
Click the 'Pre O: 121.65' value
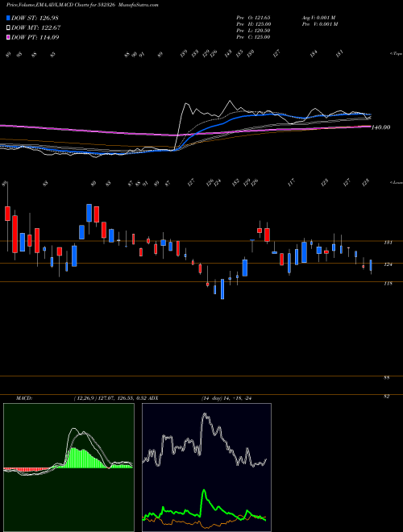tap(253, 18)
